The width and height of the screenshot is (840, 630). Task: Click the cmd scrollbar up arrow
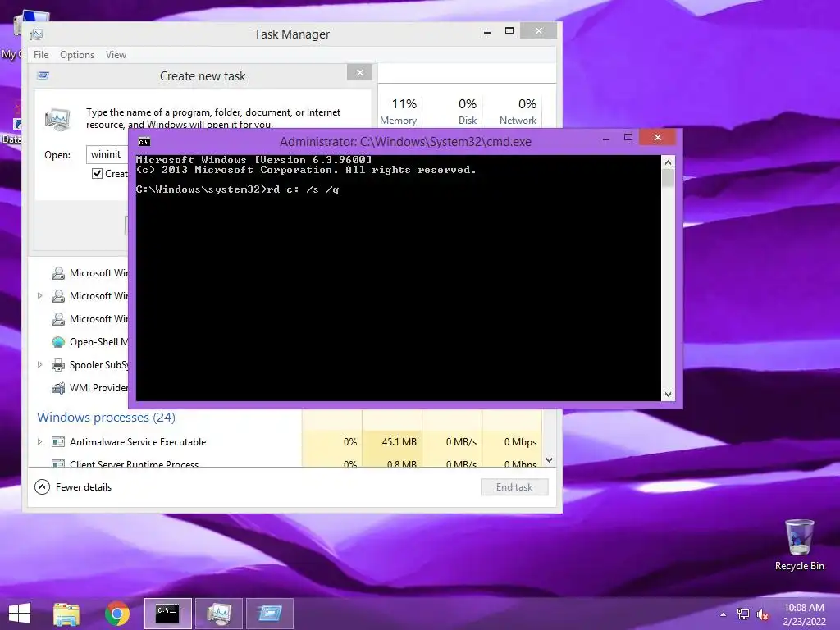668,162
